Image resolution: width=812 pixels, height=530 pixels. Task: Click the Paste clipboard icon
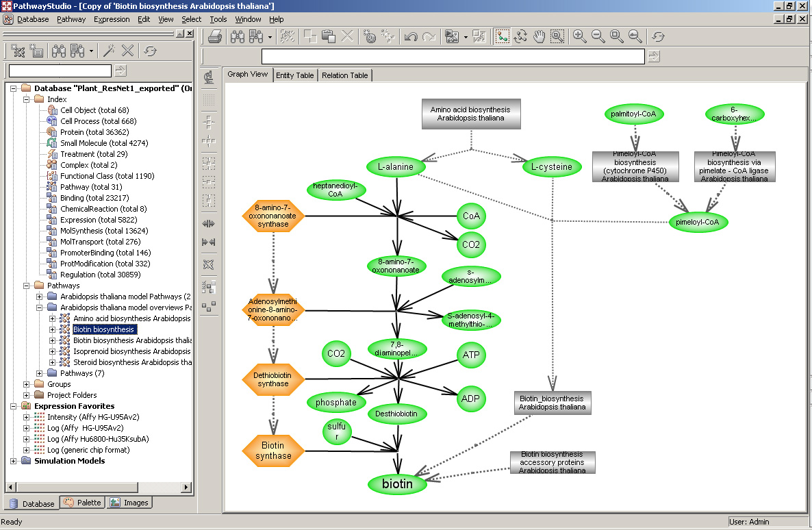click(329, 36)
